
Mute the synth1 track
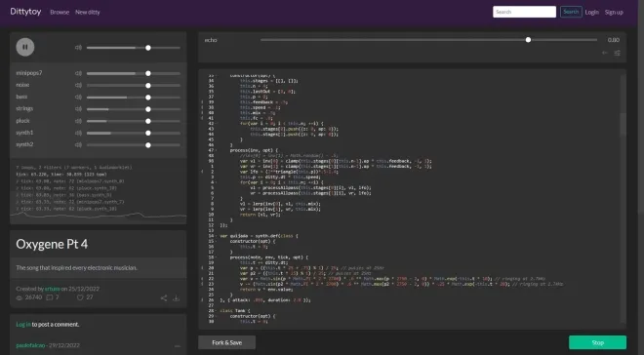click(x=78, y=133)
